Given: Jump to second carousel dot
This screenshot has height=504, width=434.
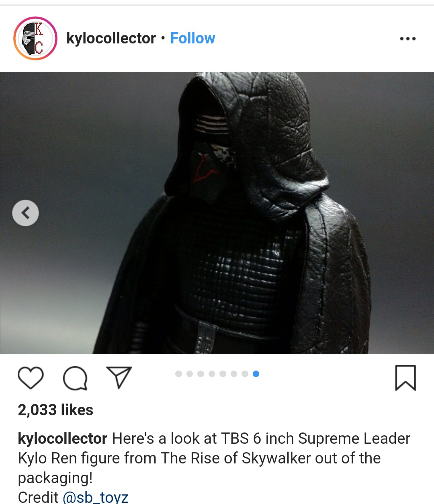Looking at the screenshot, I should pos(190,374).
